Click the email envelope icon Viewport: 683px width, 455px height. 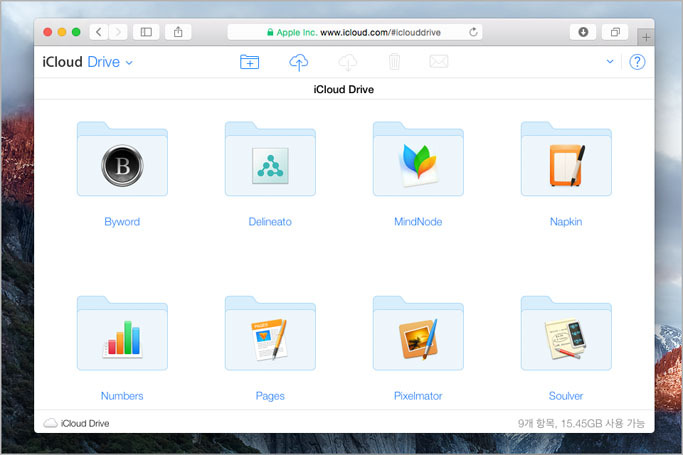point(439,61)
